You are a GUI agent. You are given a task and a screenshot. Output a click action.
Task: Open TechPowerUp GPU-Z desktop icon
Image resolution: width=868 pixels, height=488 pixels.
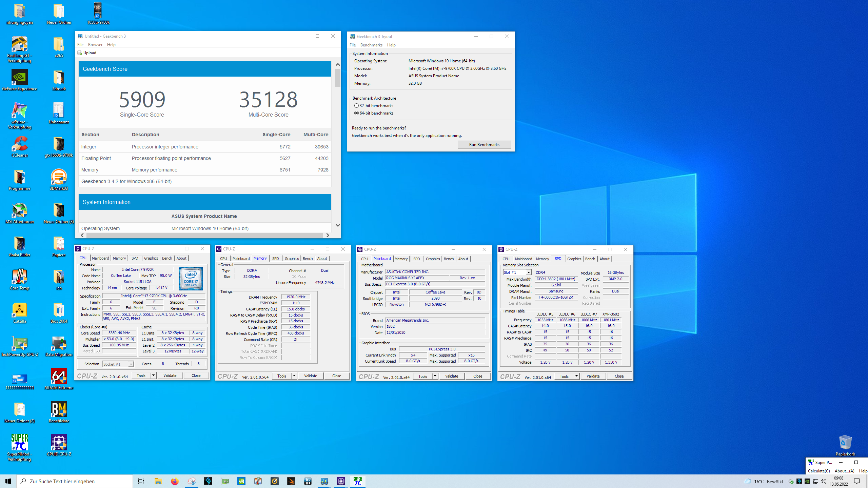pyautogui.click(x=19, y=346)
